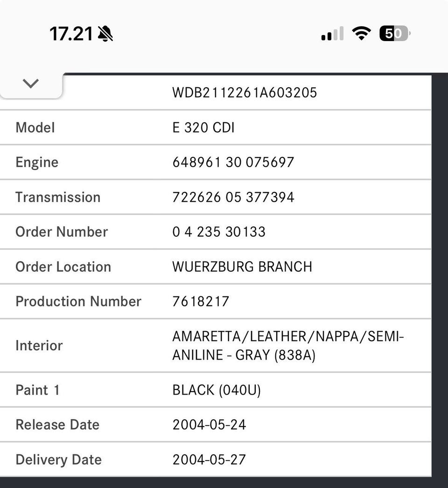Tap the cellular signal bars icon
The image size is (448, 488).
pos(332,34)
